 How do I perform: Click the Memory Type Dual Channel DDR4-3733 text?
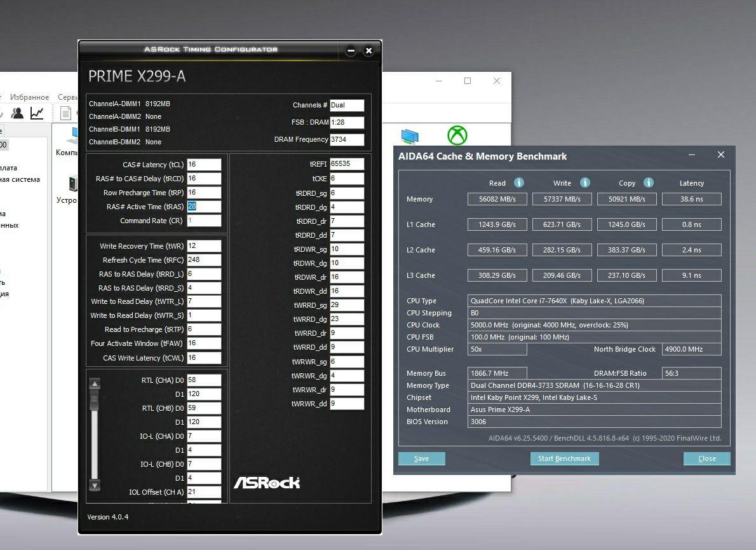point(594,385)
